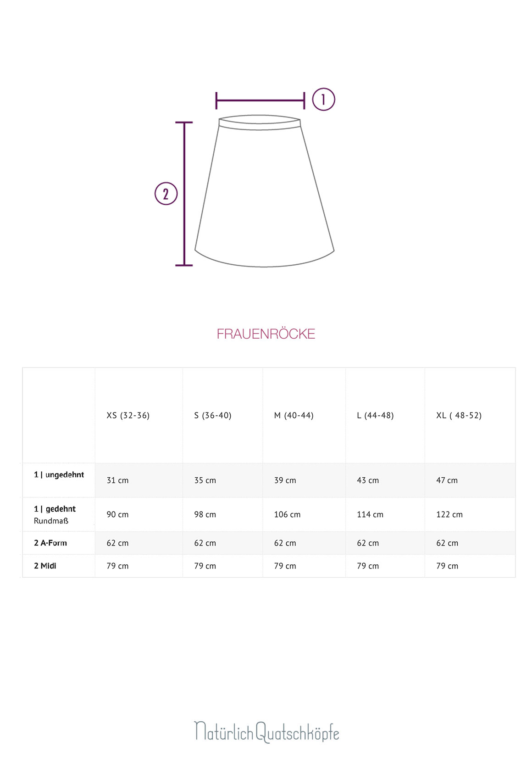Select the M (40-44) column header

[x=294, y=415]
